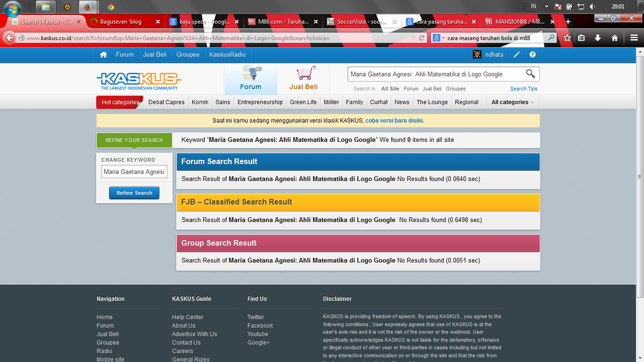This screenshot has width=644, height=362.
Task: Open the Search Tips link
Action: click(x=524, y=88)
